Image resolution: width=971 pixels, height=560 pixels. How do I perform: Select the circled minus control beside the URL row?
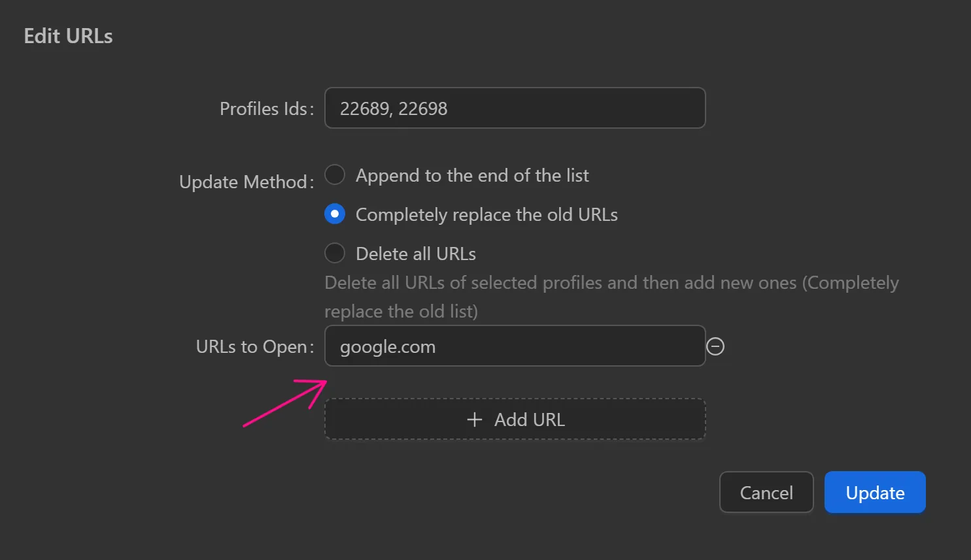[715, 346]
